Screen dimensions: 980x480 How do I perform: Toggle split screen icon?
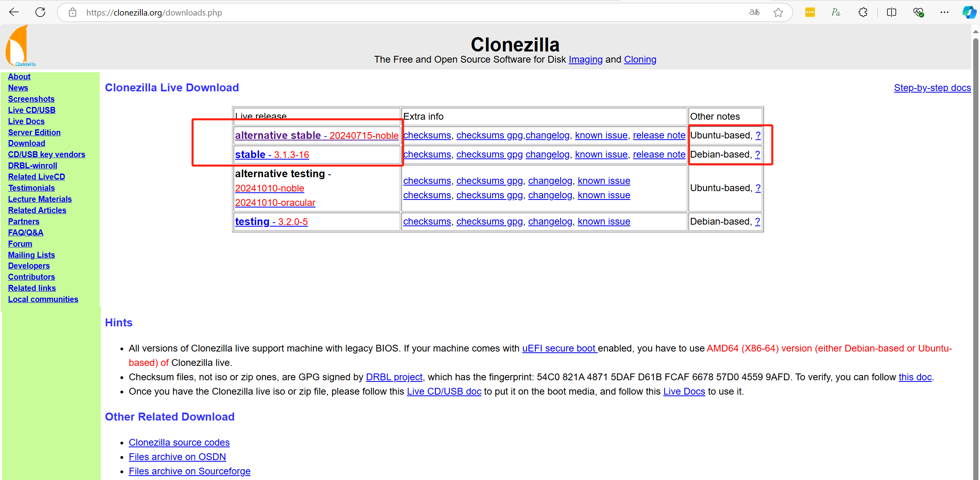891,12
